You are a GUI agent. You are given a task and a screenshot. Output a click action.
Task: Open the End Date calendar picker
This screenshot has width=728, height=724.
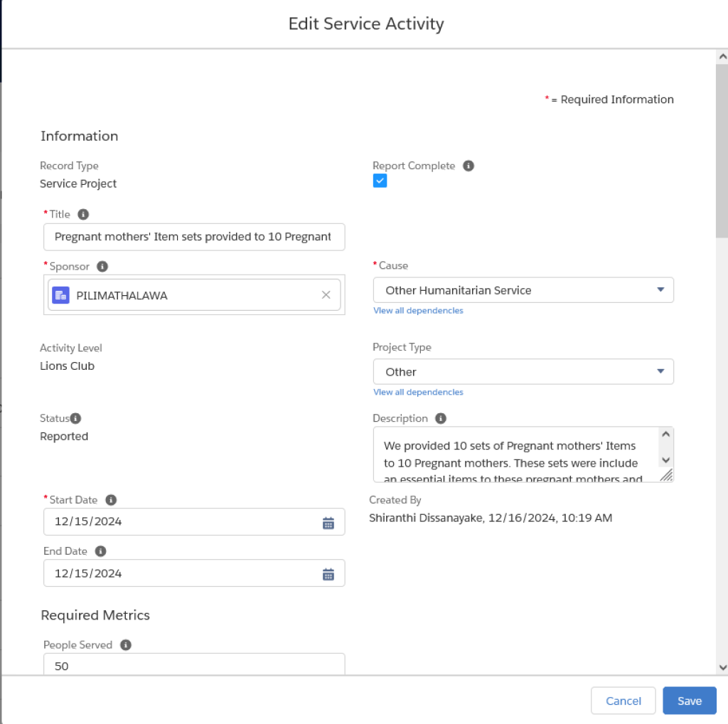[328, 575]
